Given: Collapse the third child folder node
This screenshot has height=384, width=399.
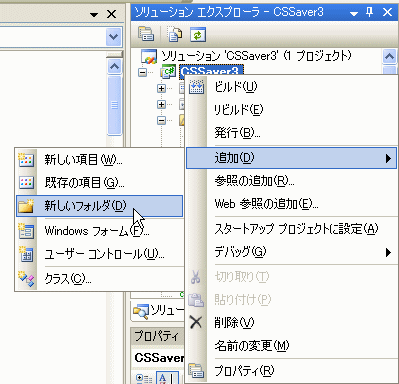Looking at the screenshot, I should 161,120.
